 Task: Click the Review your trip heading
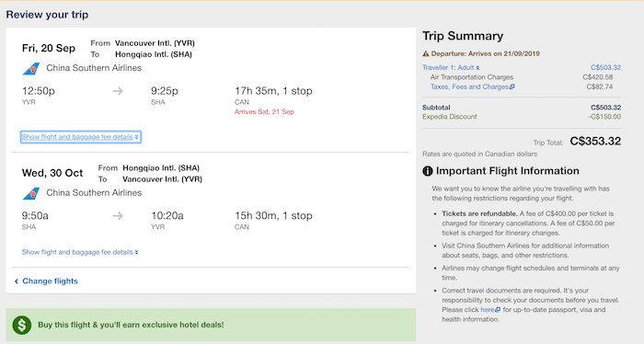[x=47, y=15]
